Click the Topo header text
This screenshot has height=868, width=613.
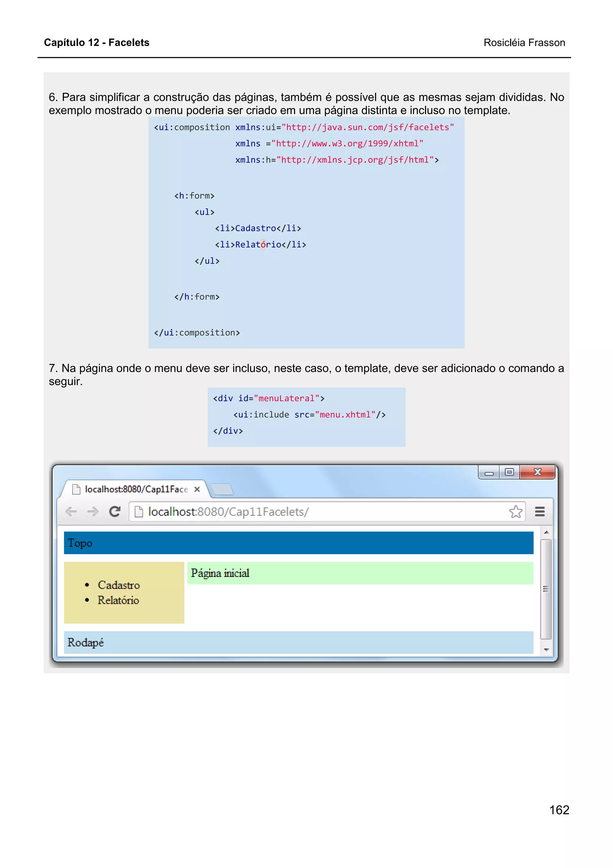click(80, 543)
